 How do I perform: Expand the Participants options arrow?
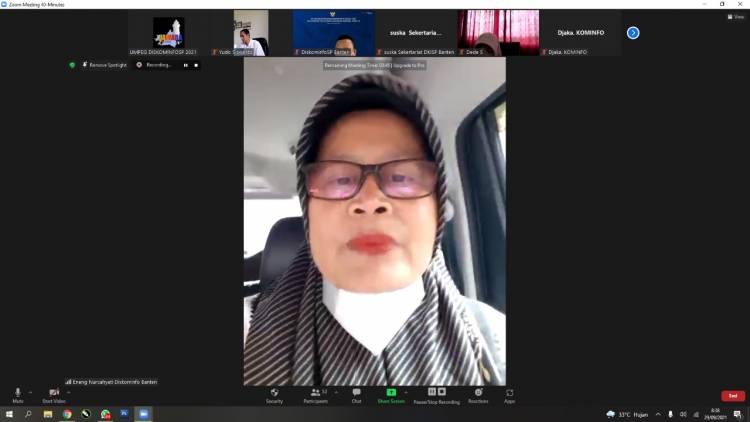click(336, 392)
